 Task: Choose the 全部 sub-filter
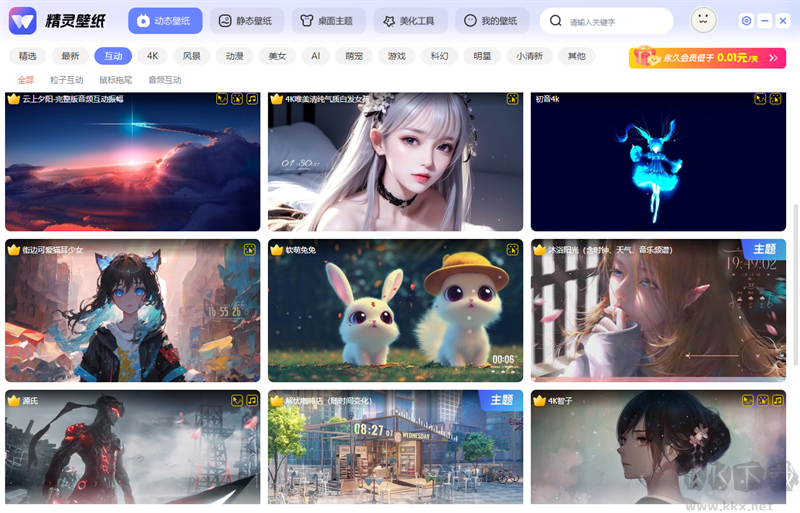click(26, 80)
